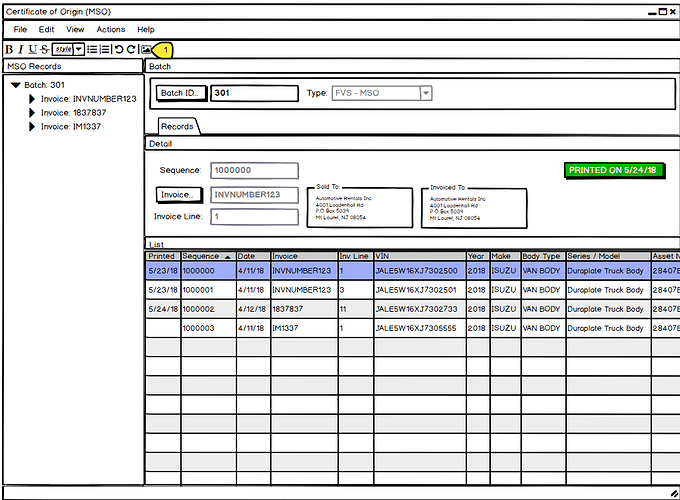Image resolution: width=680 pixels, height=500 pixels.
Task: Expand Invoice: 1837837 tree node
Action: pyautogui.click(x=32, y=113)
